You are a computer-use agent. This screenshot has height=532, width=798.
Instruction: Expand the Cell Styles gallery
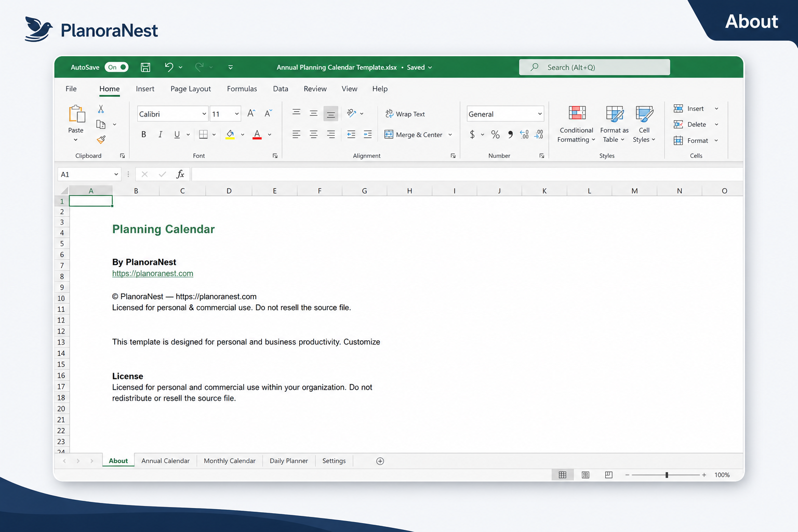click(x=644, y=124)
